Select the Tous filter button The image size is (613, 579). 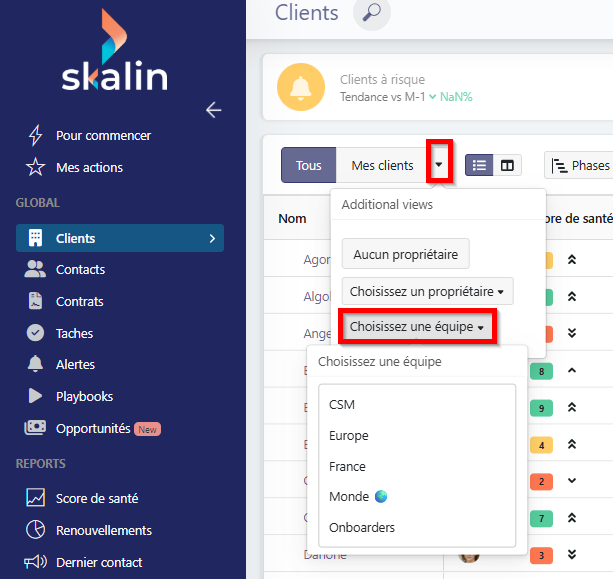(x=309, y=165)
